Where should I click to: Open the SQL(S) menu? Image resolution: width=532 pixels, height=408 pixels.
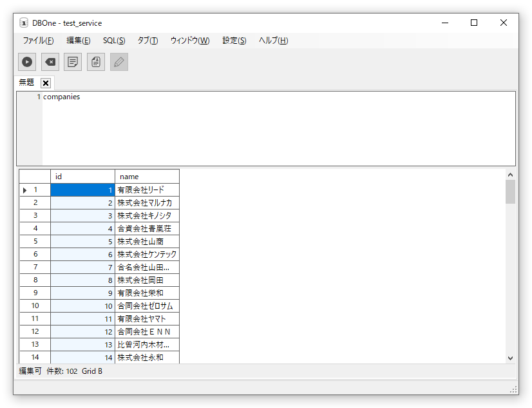(x=114, y=41)
